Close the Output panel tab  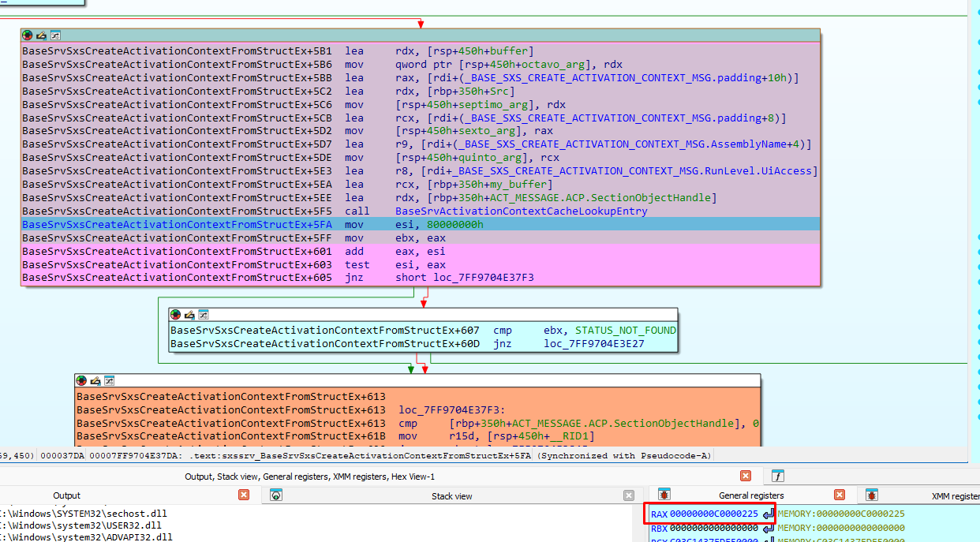244,495
